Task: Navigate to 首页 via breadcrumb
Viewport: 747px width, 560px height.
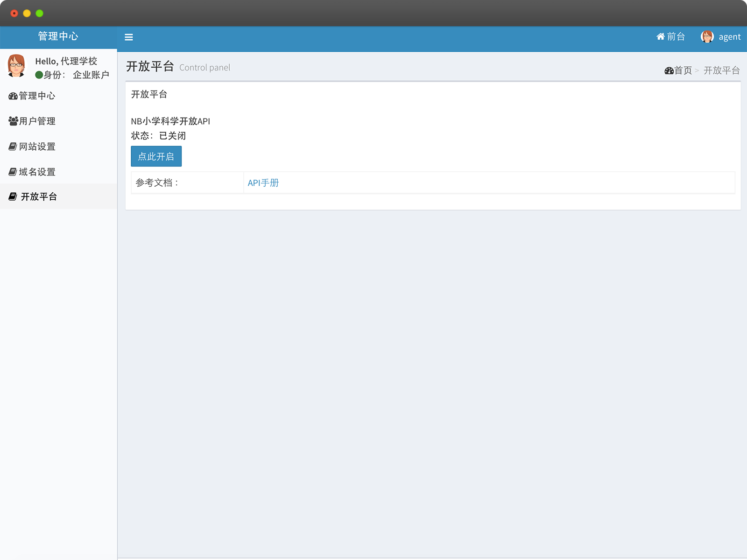Action: coord(683,70)
